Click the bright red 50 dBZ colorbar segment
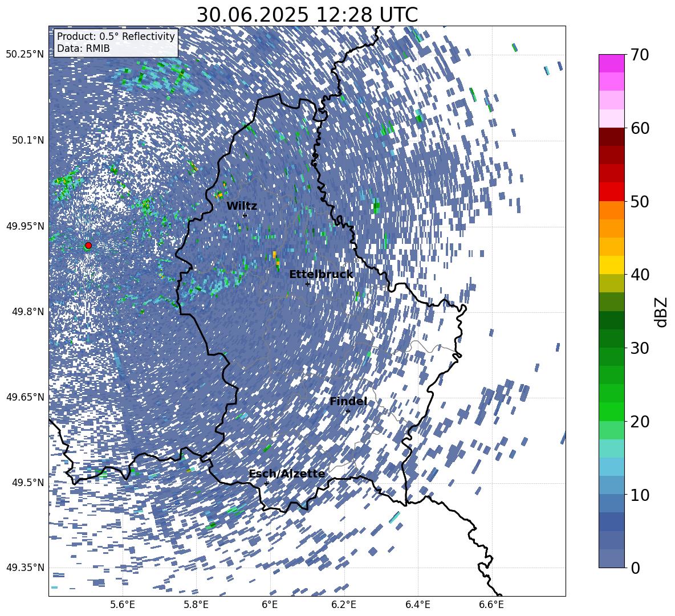 pyautogui.click(x=611, y=192)
